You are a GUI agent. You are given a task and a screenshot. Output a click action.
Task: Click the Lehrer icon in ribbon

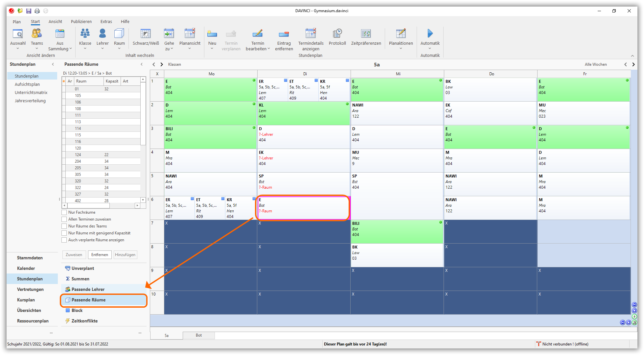coord(103,34)
